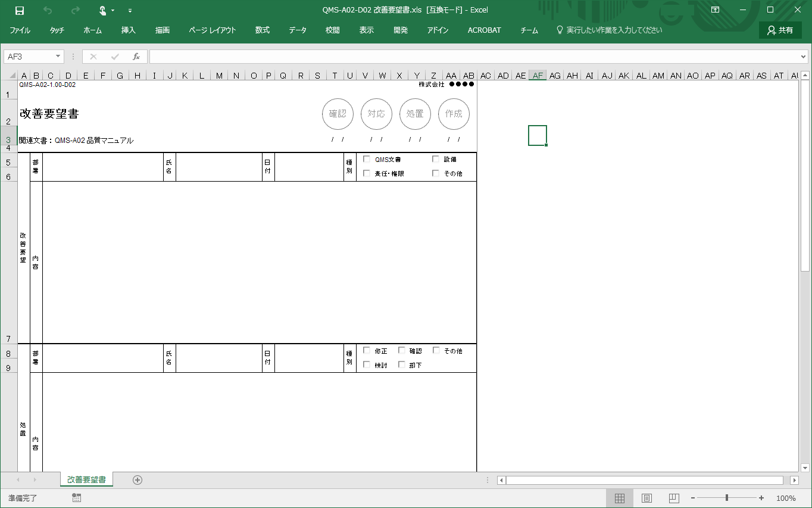This screenshot has width=812, height=508.
Task: Check the QMS文書 checkbox
Action: (367, 159)
